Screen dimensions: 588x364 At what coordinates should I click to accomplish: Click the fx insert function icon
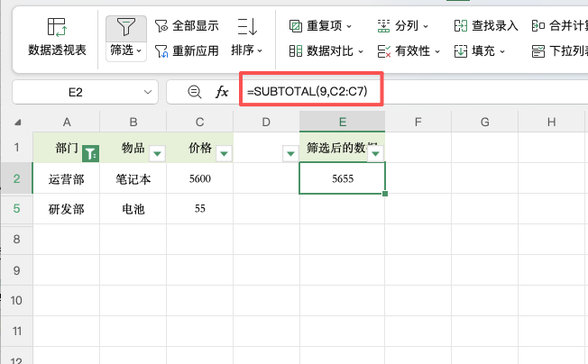click(222, 92)
